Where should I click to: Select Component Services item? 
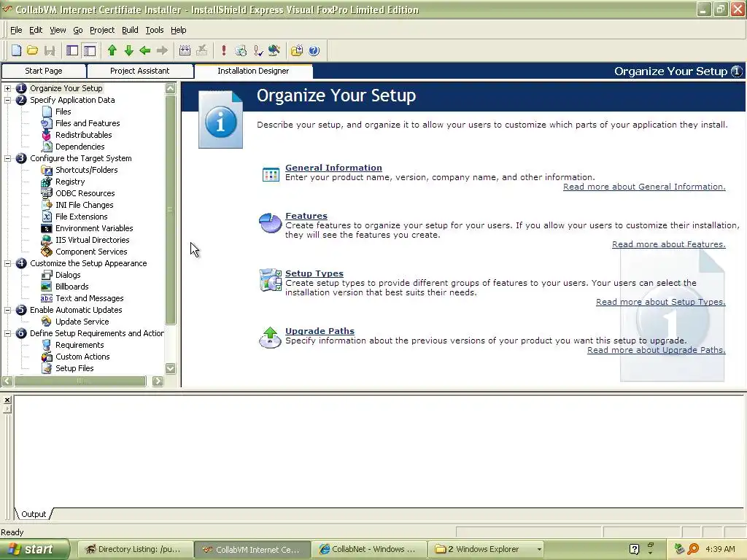(x=91, y=252)
